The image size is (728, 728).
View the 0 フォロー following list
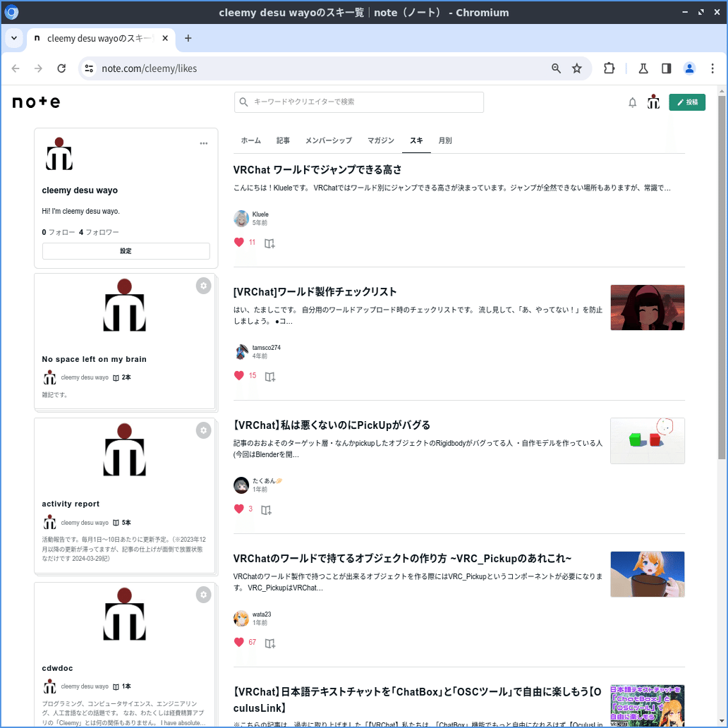[58, 232]
